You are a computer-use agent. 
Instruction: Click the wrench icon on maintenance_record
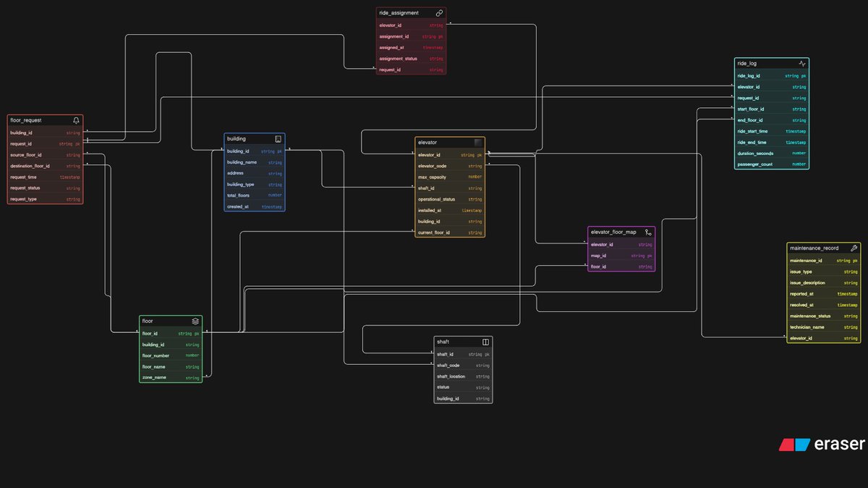854,248
